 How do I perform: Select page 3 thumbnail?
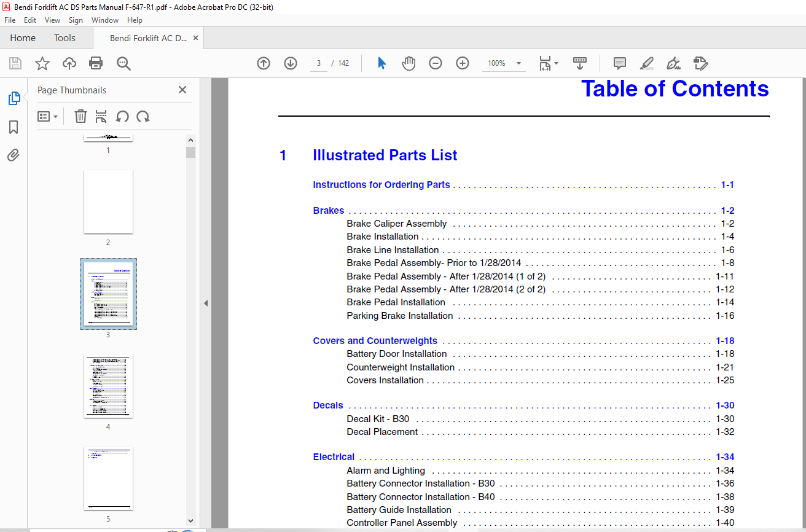(108, 294)
